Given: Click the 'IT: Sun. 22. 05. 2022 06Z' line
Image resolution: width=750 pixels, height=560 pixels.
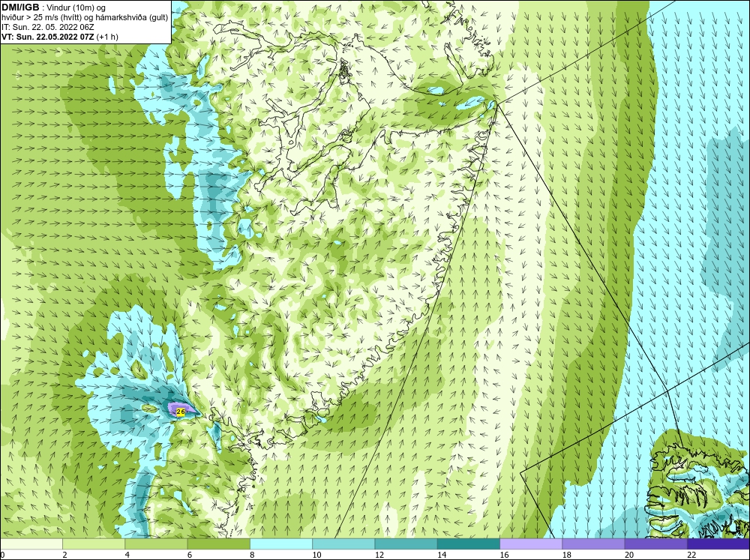Looking at the screenshot, I should (47, 27).
